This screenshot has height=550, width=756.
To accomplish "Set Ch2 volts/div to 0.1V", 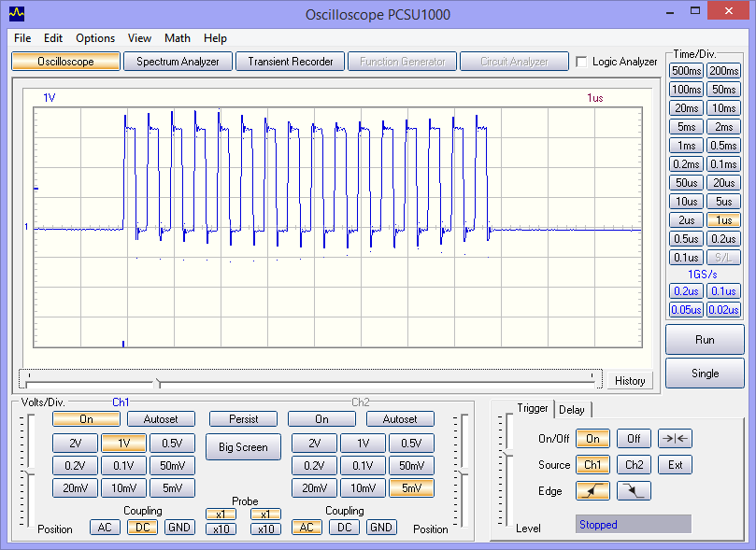I will 364,465.
